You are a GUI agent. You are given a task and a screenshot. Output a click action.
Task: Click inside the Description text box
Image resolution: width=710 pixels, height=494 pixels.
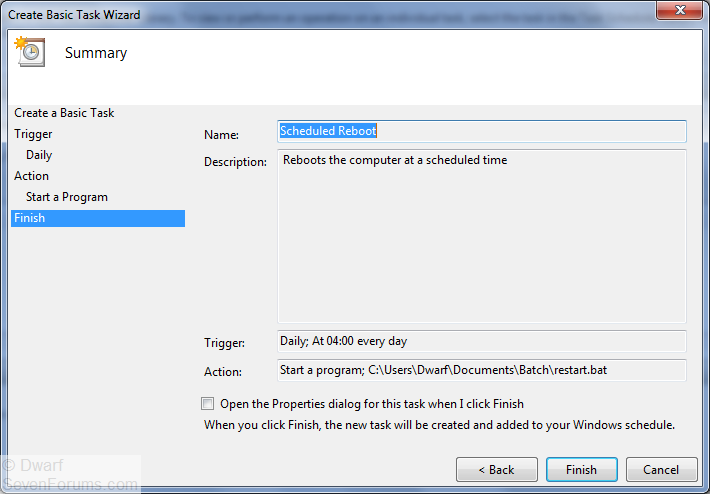pyautogui.click(x=481, y=236)
